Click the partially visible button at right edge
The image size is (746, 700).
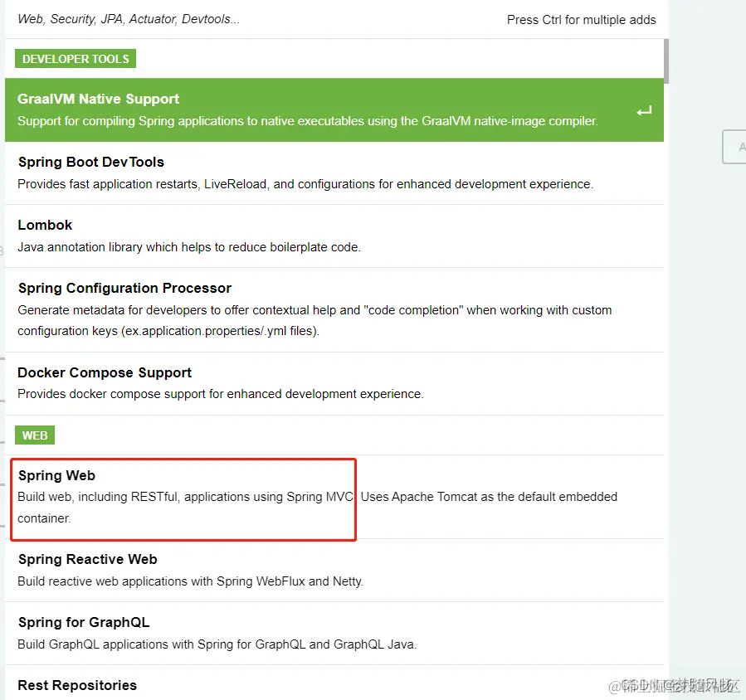(734, 147)
